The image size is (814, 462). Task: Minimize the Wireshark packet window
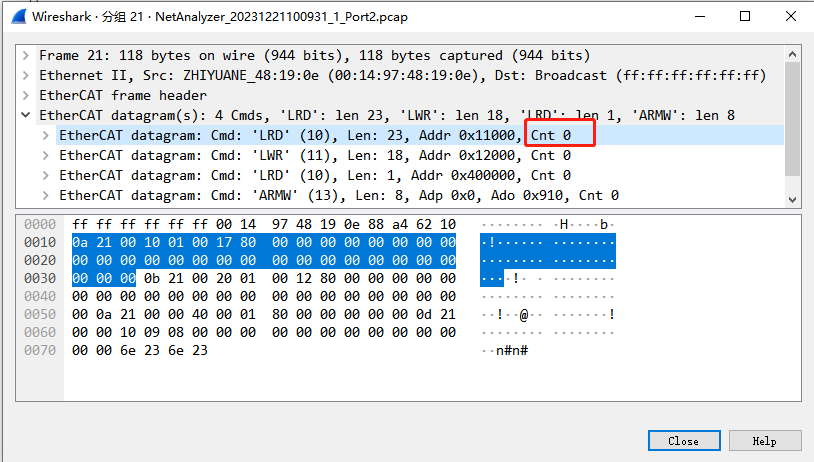coord(700,17)
